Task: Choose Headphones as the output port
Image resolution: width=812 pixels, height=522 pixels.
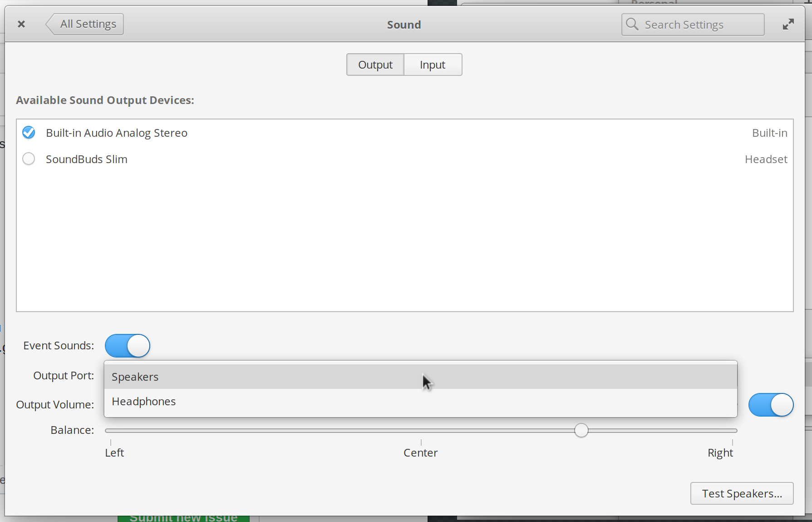Action: 144,401
